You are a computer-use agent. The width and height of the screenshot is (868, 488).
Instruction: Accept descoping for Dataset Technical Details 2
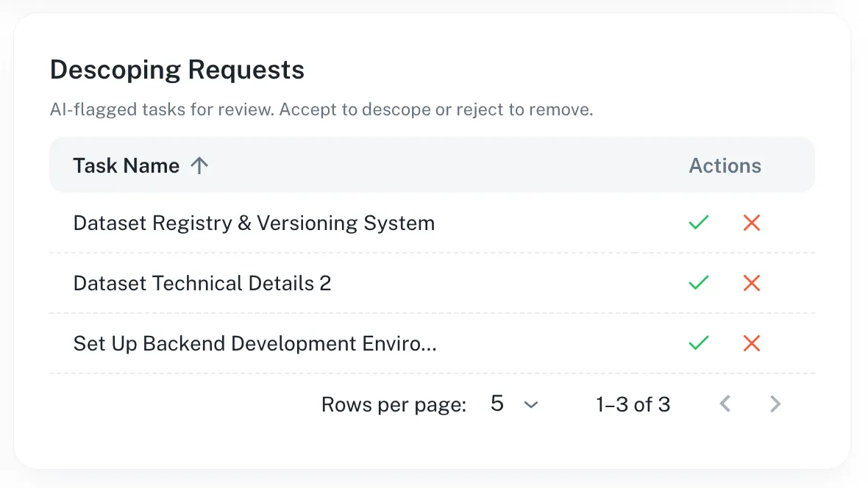(698, 283)
